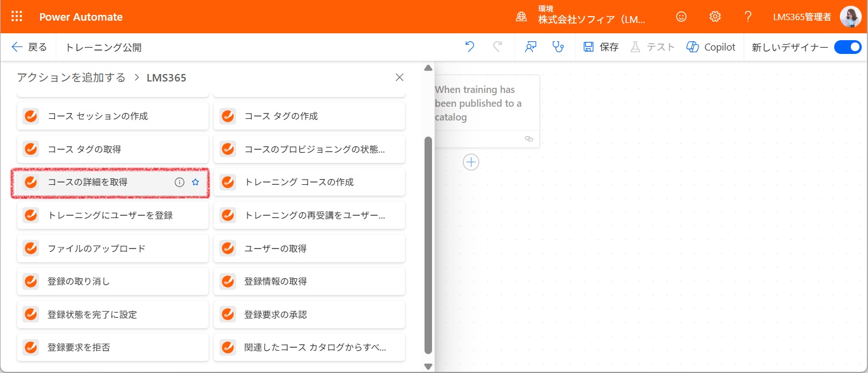Open the app launcher waffle icon
The image size is (868, 373).
(17, 17)
